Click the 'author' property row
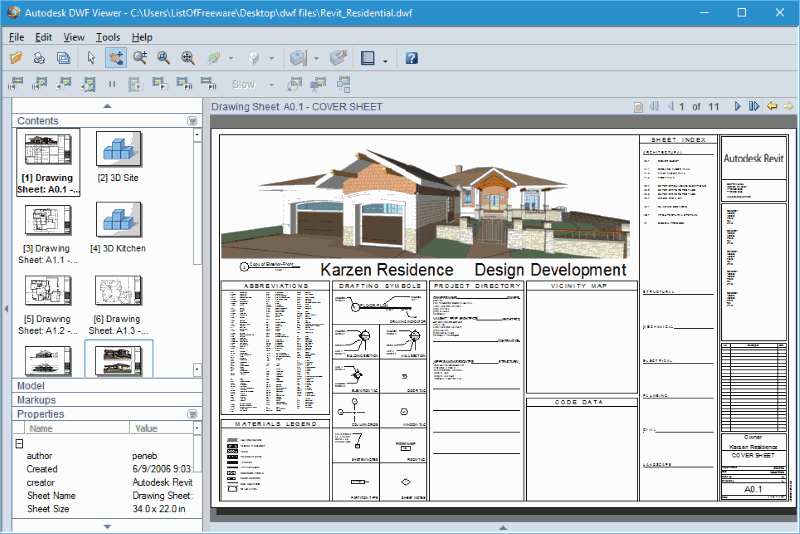The height and width of the screenshot is (534, 800). tap(109, 455)
